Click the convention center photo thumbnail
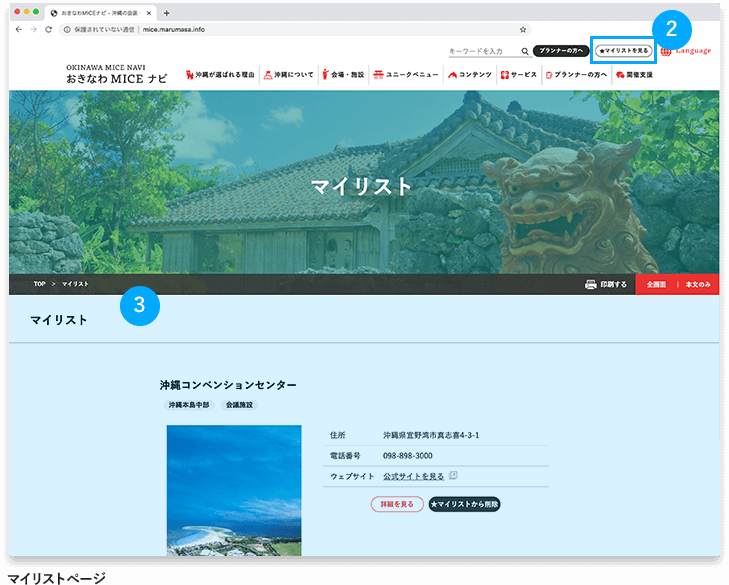Viewport: 729px width, 585px height. pyautogui.click(x=234, y=490)
